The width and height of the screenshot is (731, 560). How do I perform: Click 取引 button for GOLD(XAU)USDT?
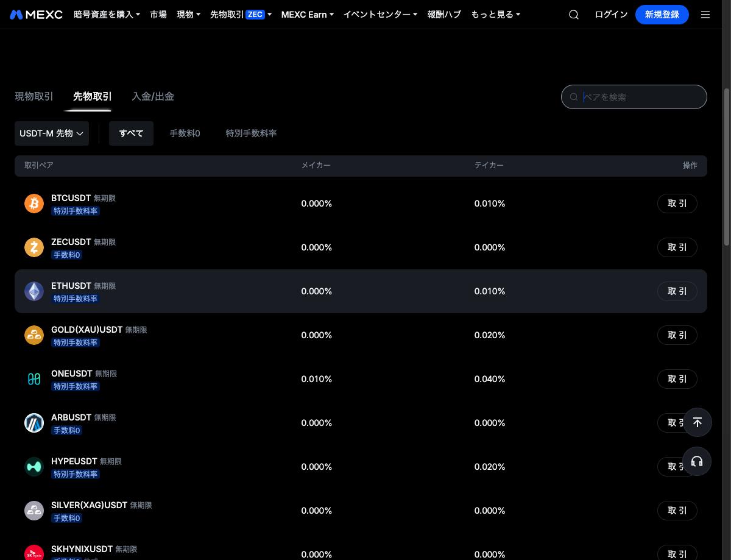677,335
